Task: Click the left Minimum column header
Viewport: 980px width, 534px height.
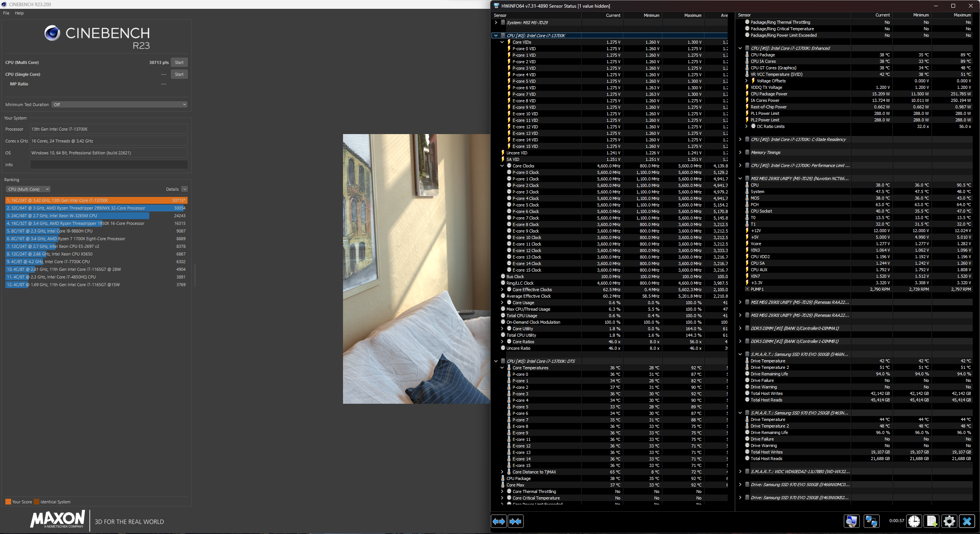Action: point(643,15)
